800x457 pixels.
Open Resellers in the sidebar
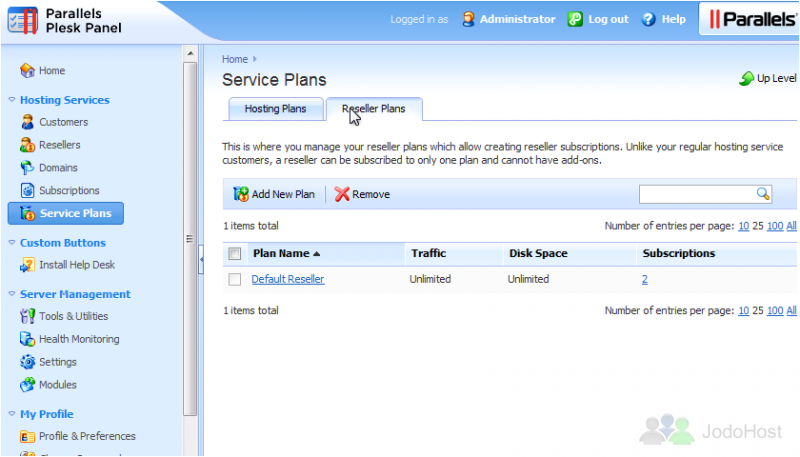[x=60, y=145]
